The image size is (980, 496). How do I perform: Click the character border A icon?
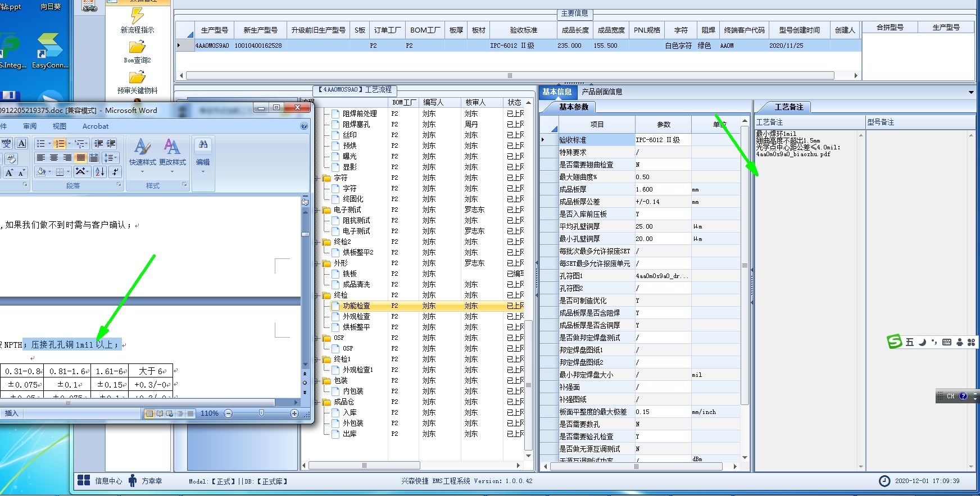21,144
